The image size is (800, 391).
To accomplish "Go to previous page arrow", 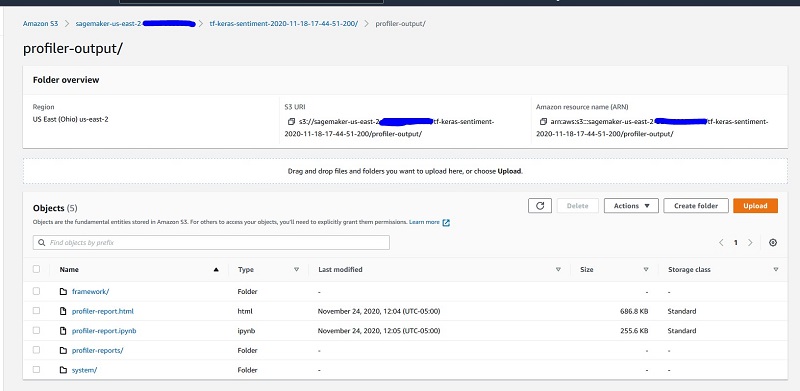I will coord(721,243).
